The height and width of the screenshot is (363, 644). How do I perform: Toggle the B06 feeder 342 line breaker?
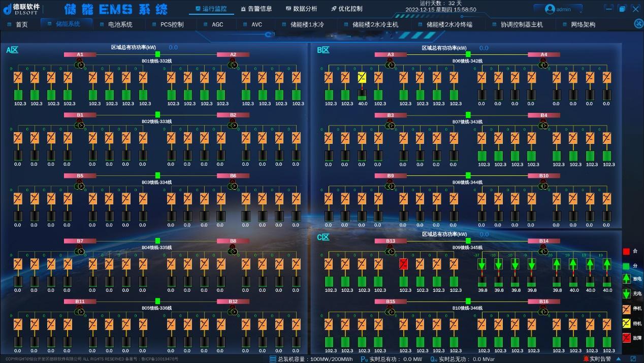(x=468, y=54)
